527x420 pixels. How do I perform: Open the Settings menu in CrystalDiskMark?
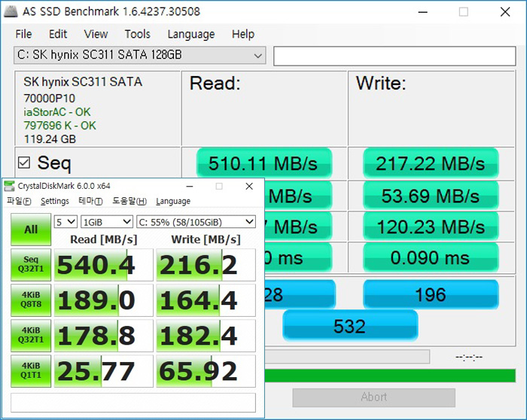coord(55,202)
